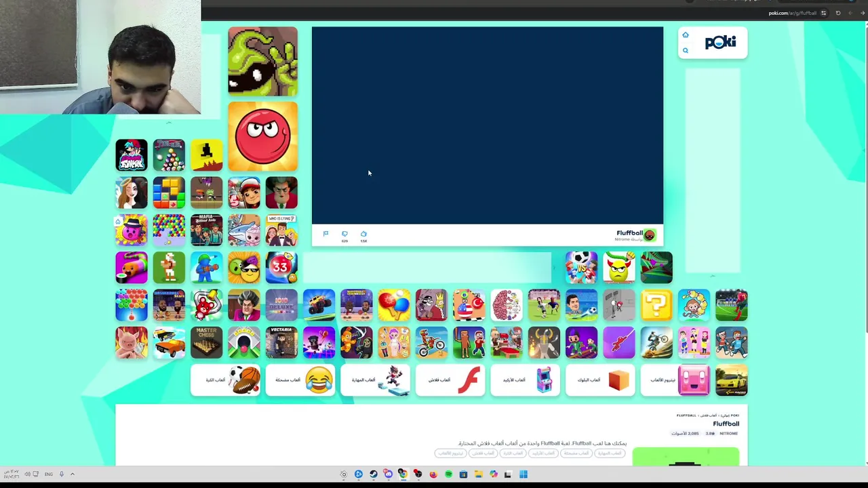Open the orange car game thumbnail

pos(169,343)
